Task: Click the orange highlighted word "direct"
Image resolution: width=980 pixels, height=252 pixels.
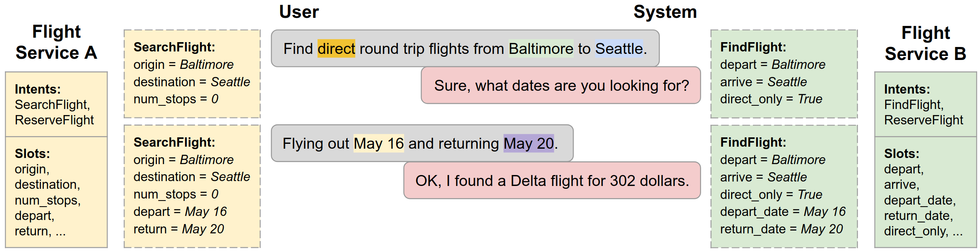Action: [x=336, y=49]
